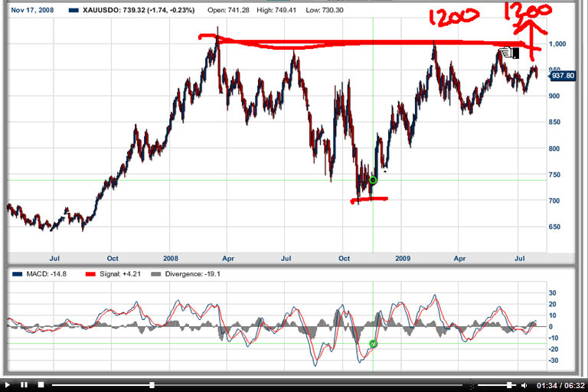Click the first Oct label on the time axis

(x=113, y=259)
